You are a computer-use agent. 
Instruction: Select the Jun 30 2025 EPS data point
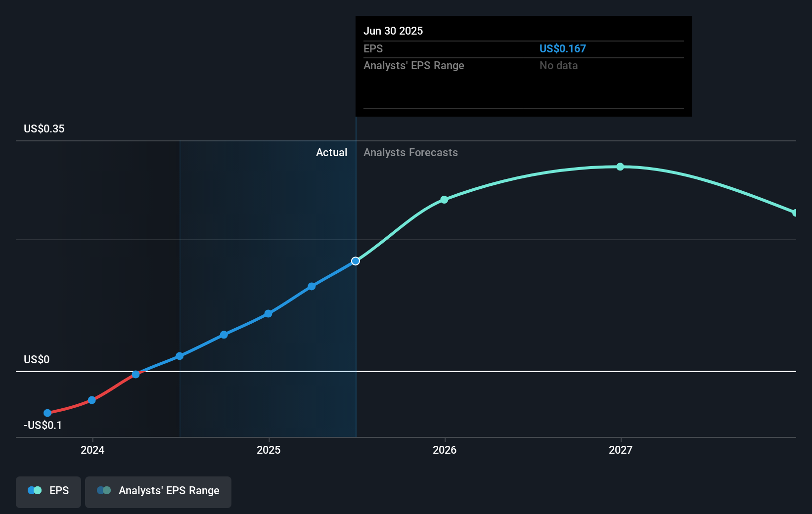pyautogui.click(x=356, y=261)
